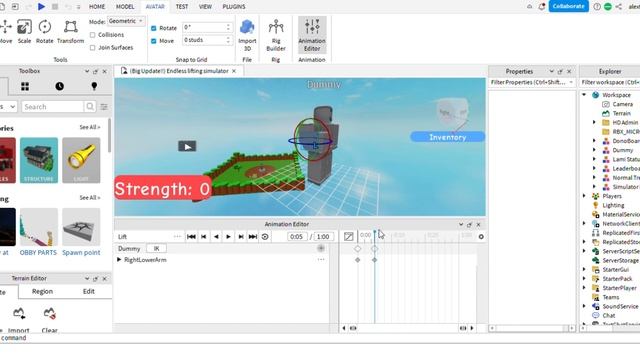Switch to the Terrain Editor Region tab
The width and height of the screenshot is (640, 360).
pos(42,291)
